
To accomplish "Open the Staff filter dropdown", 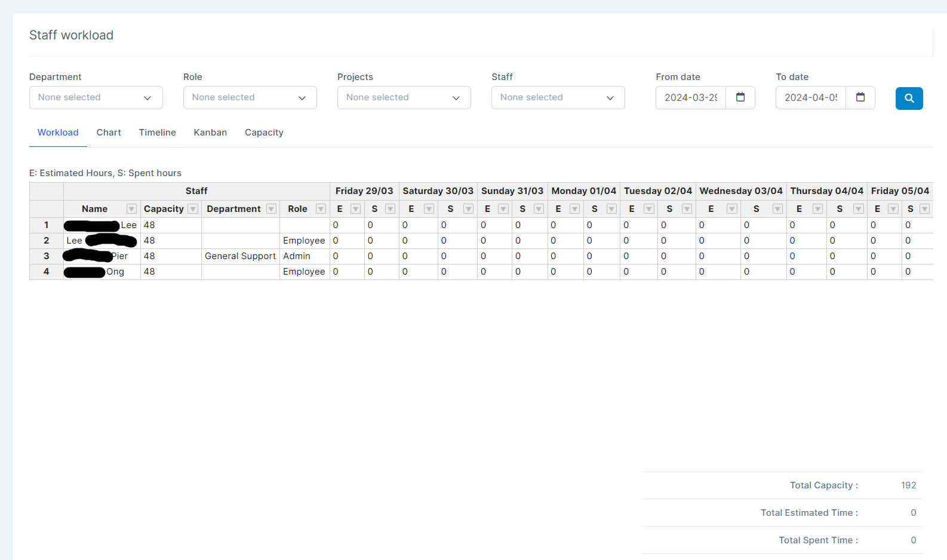I will point(558,98).
